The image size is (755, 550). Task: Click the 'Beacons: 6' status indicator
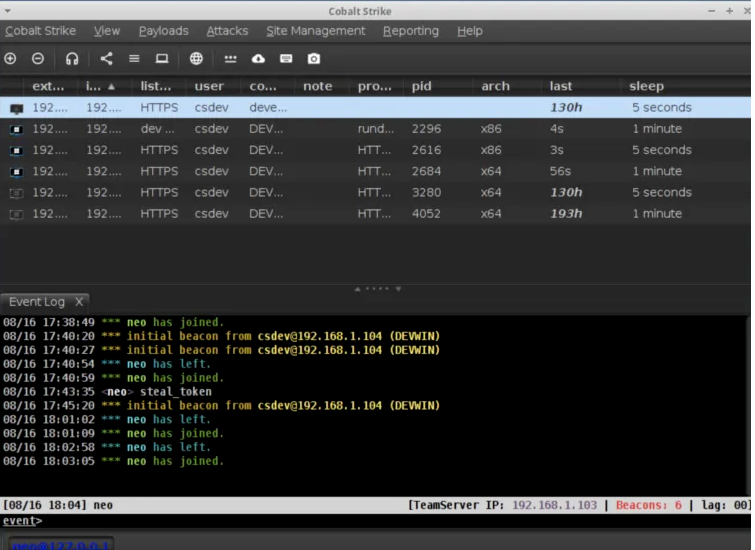pyautogui.click(x=649, y=505)
